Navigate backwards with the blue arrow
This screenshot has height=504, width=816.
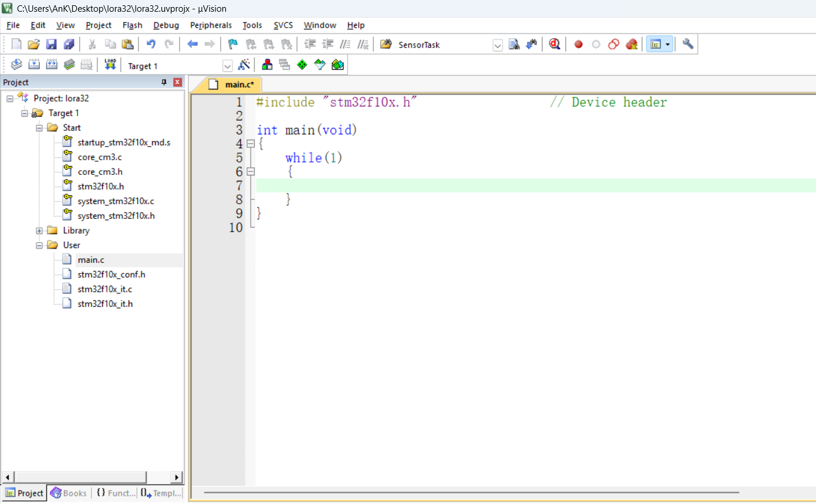192,45
